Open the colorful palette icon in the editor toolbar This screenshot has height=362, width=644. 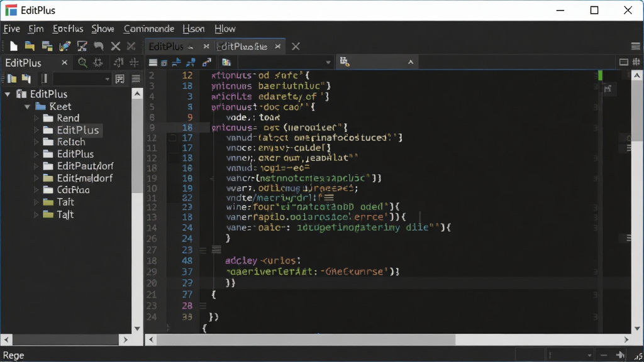tap(226, 62)
